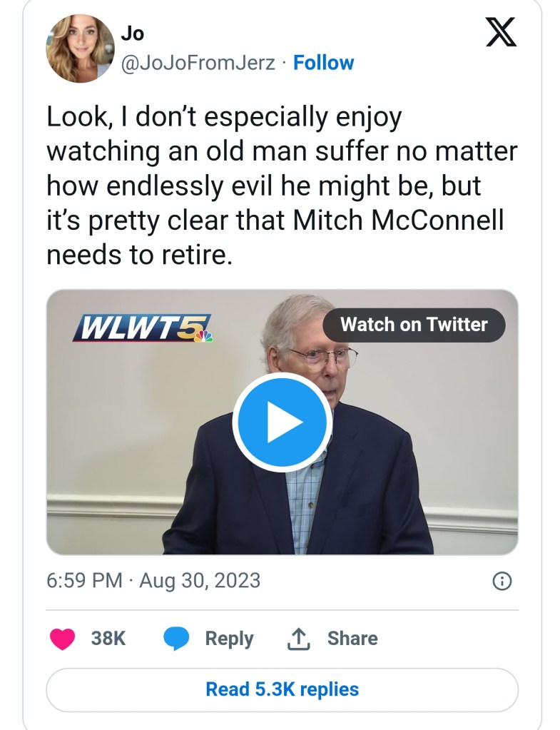Like the tweet with the heart icon
560x730 pixels.
(x=62, y=638)
